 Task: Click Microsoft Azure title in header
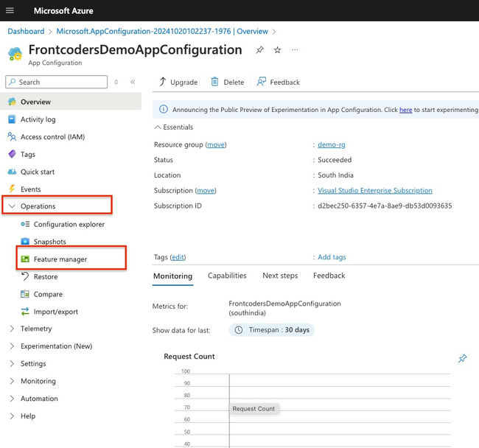pyautogui.click(x=63, y=11)
